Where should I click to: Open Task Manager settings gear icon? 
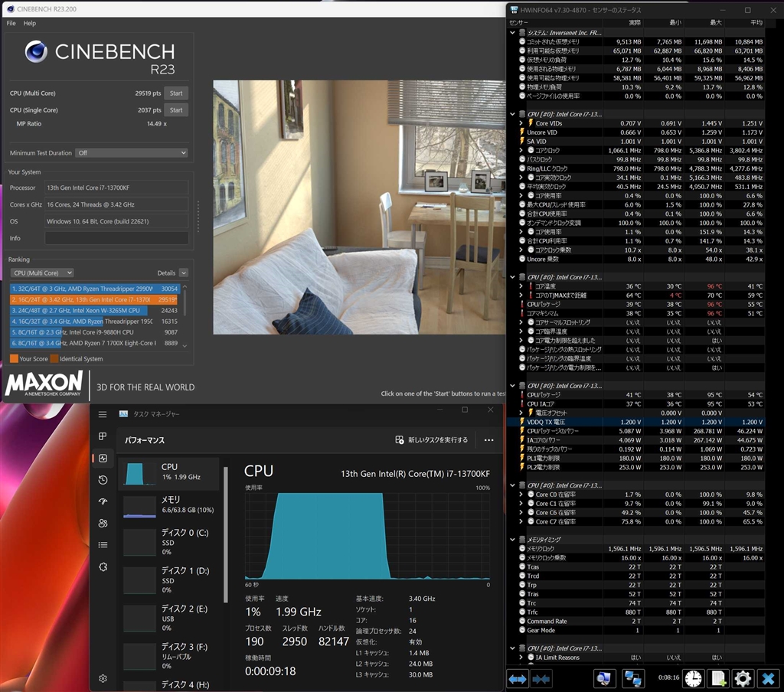tap(103, 678)
